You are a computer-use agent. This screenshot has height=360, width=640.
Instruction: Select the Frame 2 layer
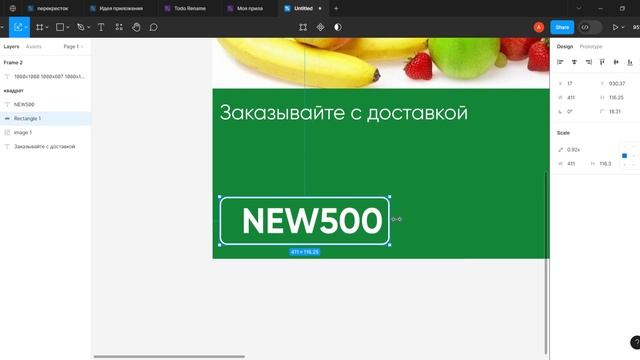(45, 62)
